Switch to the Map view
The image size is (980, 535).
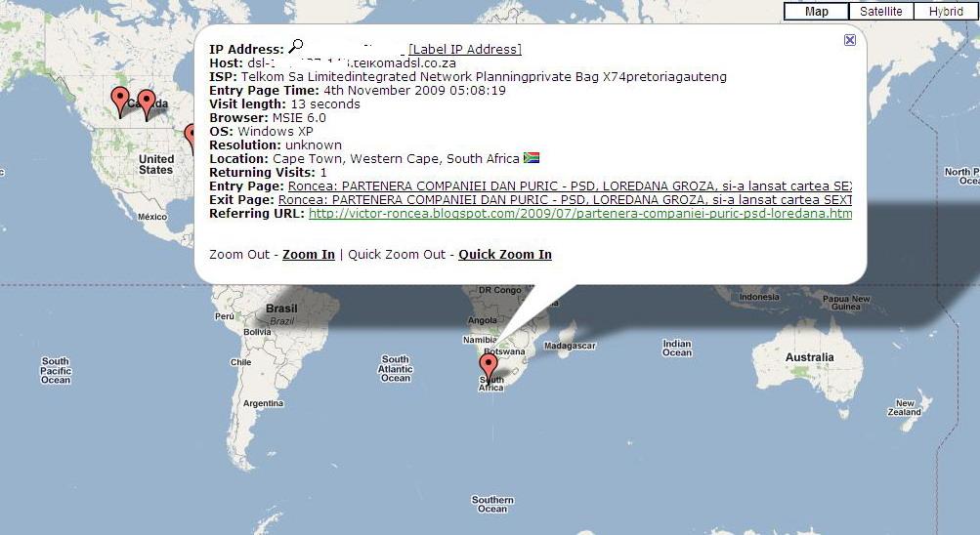(816, 12)
